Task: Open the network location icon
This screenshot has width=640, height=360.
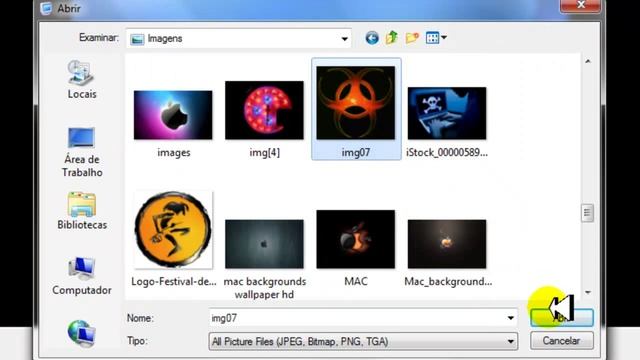Action: pyautogui.click(x=82, y=333)
